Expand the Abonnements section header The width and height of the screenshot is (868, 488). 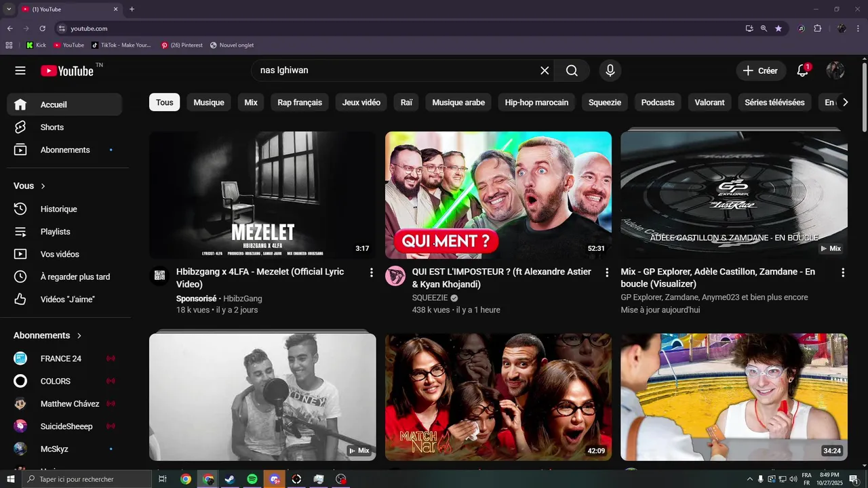click(47, 335)
